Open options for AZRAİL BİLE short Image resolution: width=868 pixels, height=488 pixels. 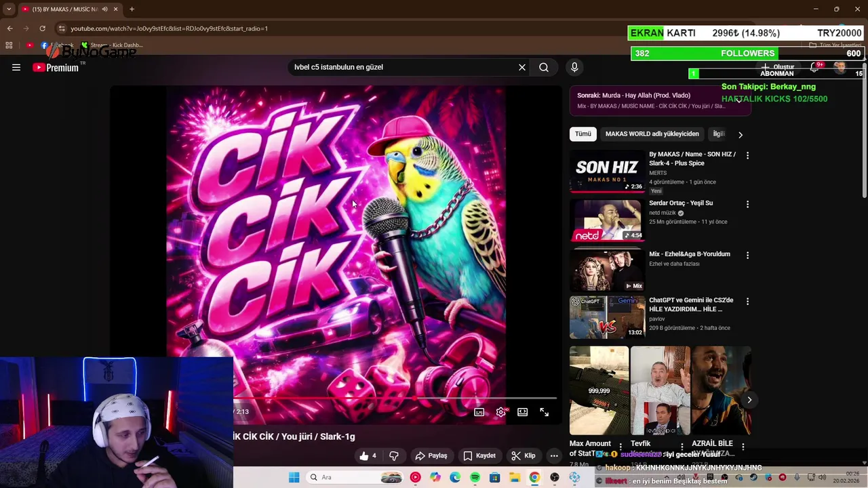point(743,447)
